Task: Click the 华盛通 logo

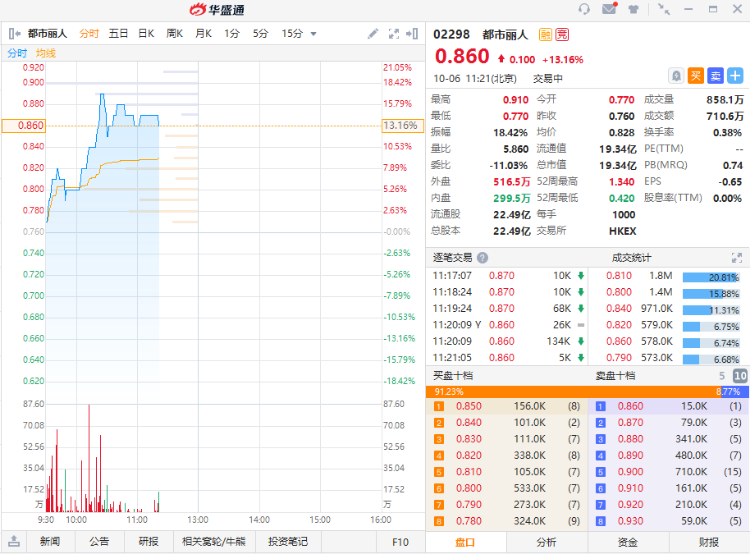Action: point(217,10)
